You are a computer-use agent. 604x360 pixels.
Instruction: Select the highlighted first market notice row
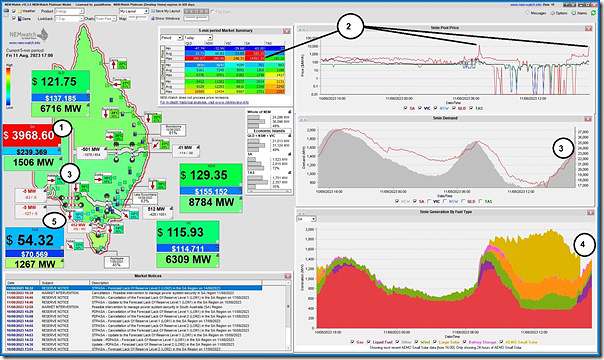point(134,288)
